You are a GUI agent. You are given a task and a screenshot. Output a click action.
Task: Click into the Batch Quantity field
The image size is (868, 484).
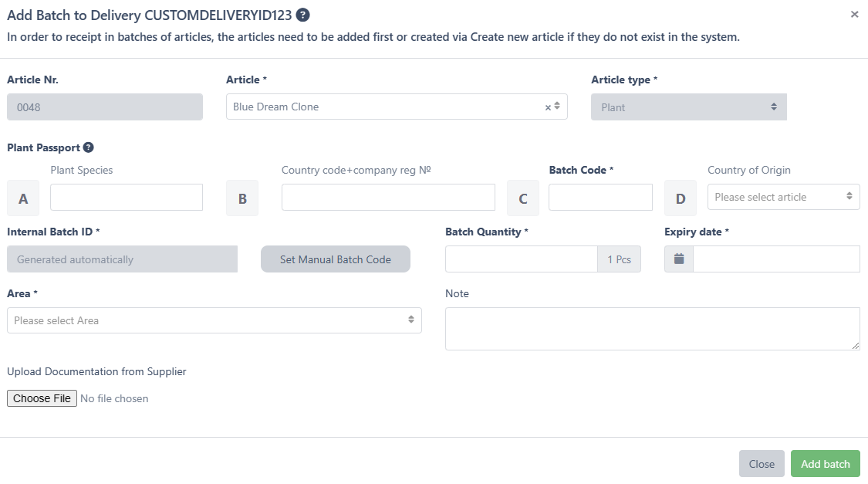[x=521, y=259]
